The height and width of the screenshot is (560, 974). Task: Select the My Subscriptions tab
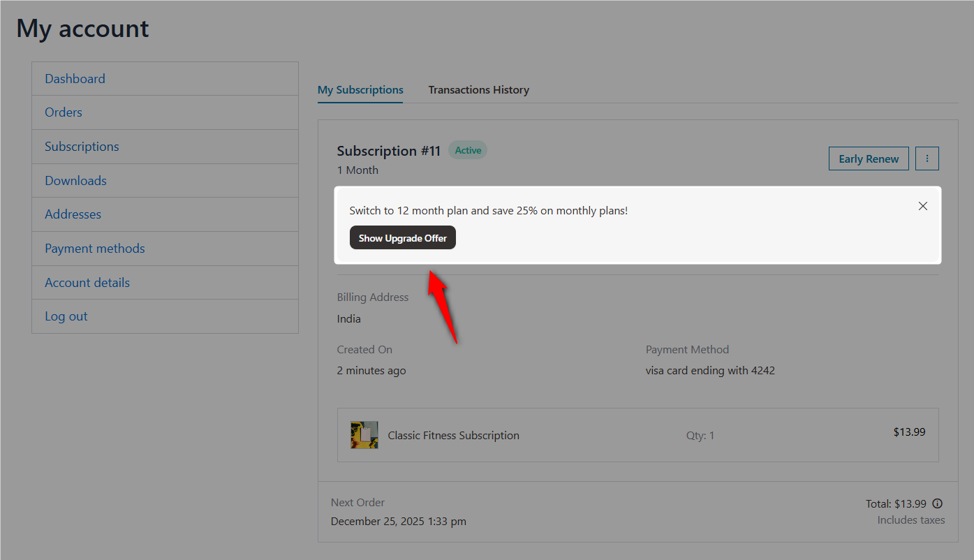[360, 89]
